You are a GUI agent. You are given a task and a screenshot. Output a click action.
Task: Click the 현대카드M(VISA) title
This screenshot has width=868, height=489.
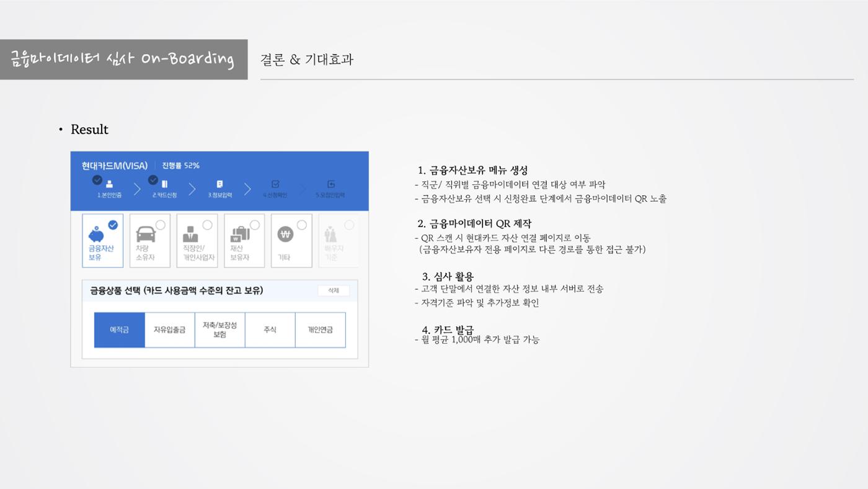point(115,166)
